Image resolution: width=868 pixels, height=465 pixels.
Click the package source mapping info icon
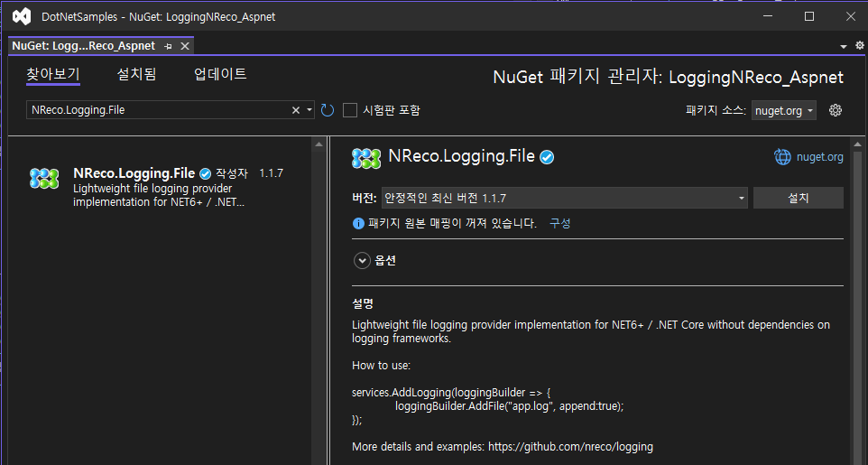pyautogui.click(x=358, y=223)
